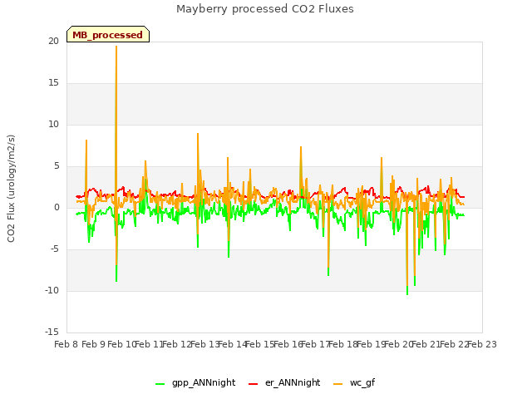Click the green gpp_ANNnight legend swatch
This screenshot has width=532, height=399.
160,384
